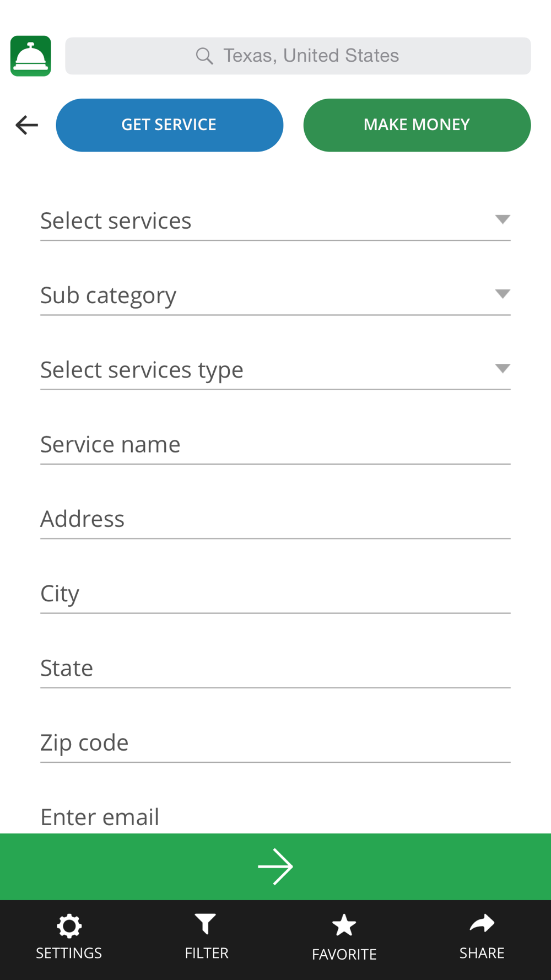Click the back arrow icon
This screenshot has width=551, height=980.
(26, 125)
